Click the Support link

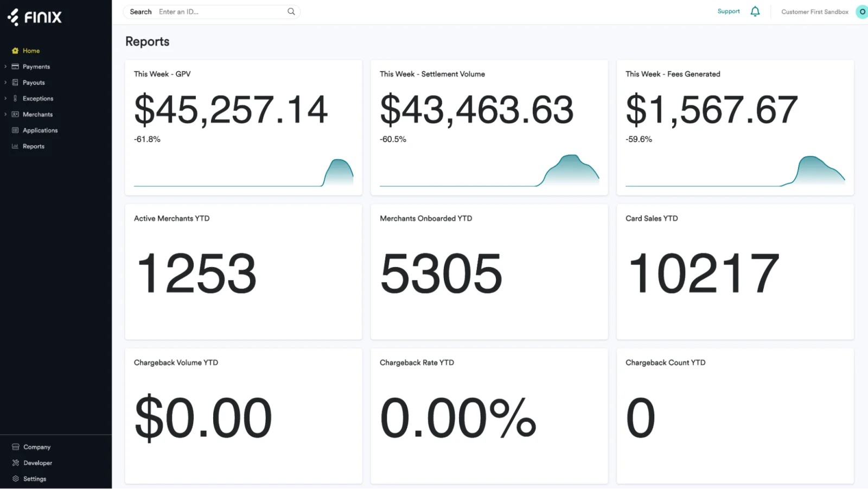pos(728,11)
